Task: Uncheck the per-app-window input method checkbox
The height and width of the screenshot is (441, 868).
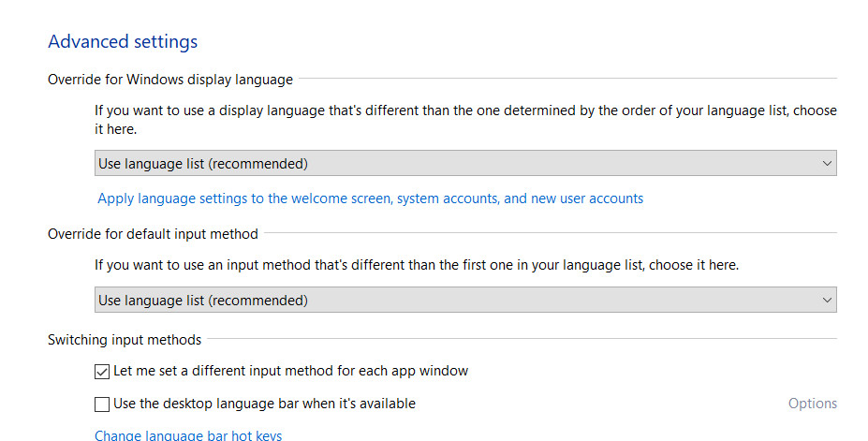Action: click(102, 372)
